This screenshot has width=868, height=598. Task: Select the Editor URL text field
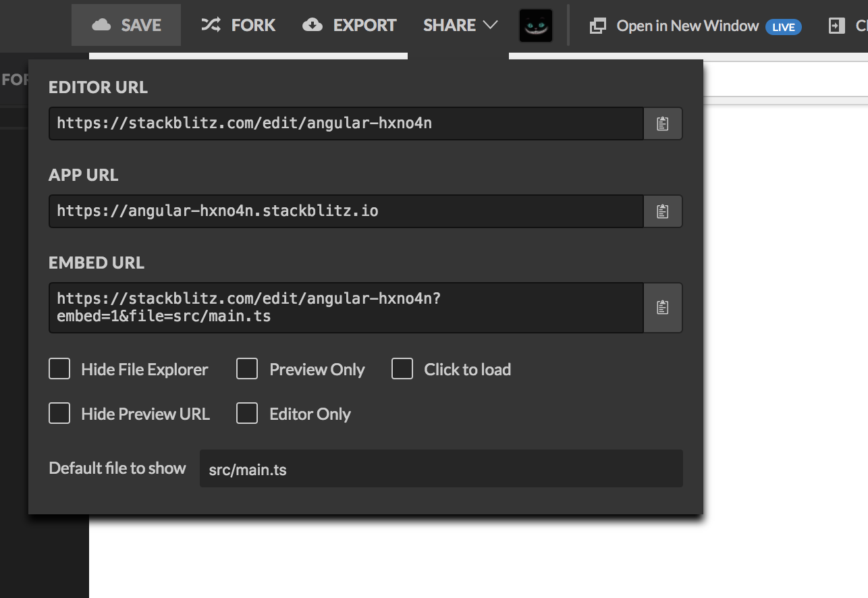(346, 124)
